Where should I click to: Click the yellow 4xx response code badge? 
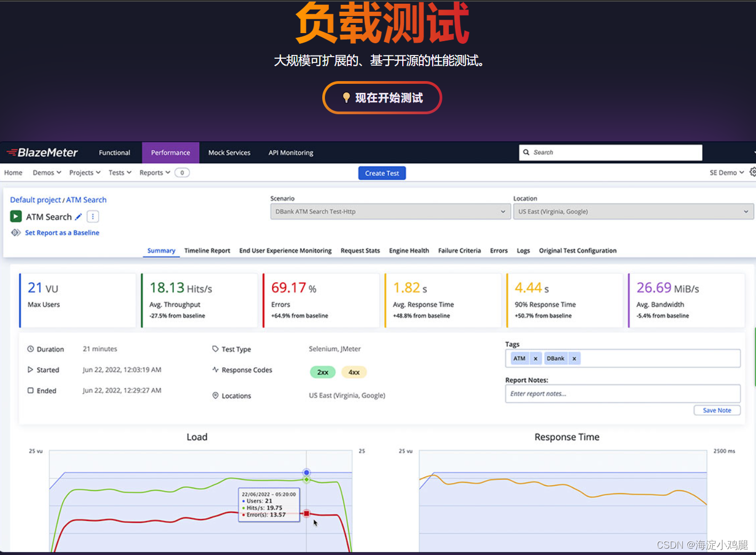(354, 372)
